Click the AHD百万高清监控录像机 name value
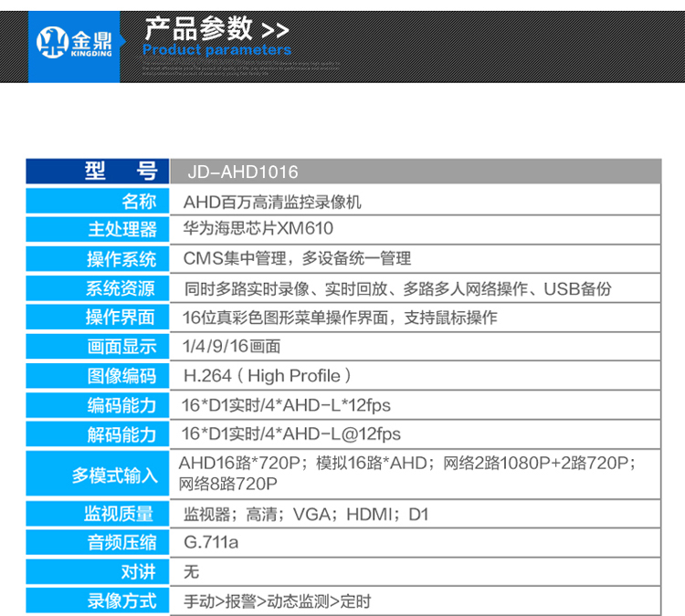The width and height of the screenshot is (685, 616). [272, 202]
